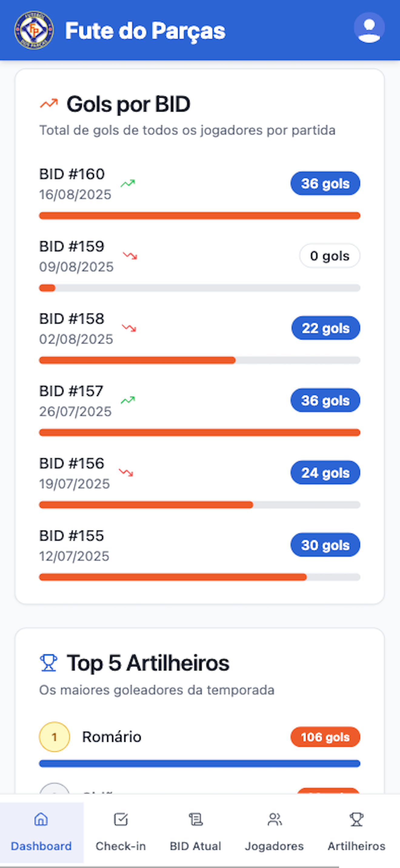Open the BID Atual tab
Viewport: 400px width, 868px height.
click(x=196, y=832)
